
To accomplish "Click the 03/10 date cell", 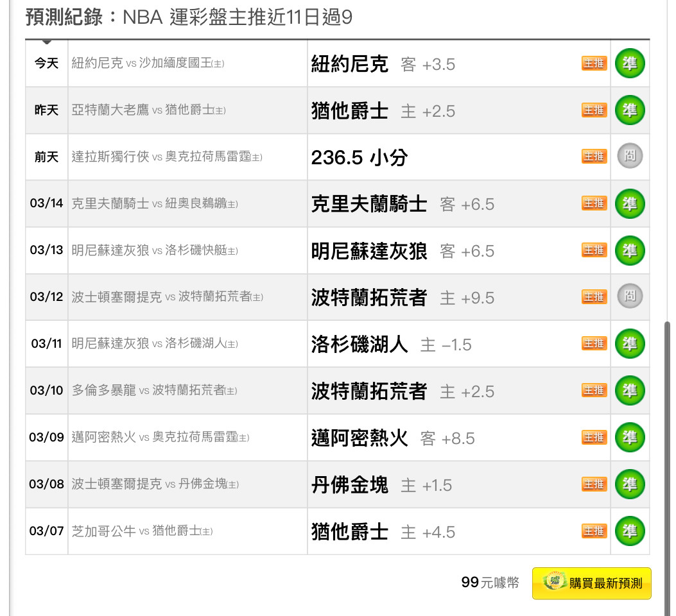I will tap(47, 391).
